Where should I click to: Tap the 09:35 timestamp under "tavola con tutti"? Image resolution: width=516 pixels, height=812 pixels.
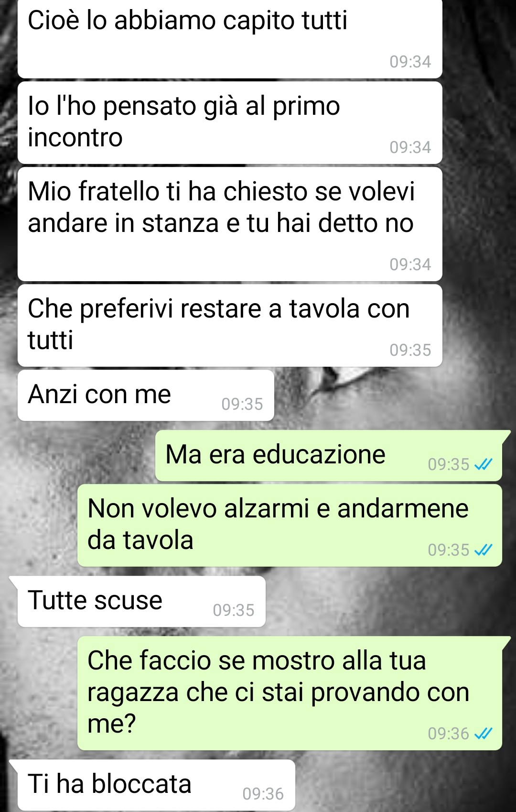coord(410,350)
